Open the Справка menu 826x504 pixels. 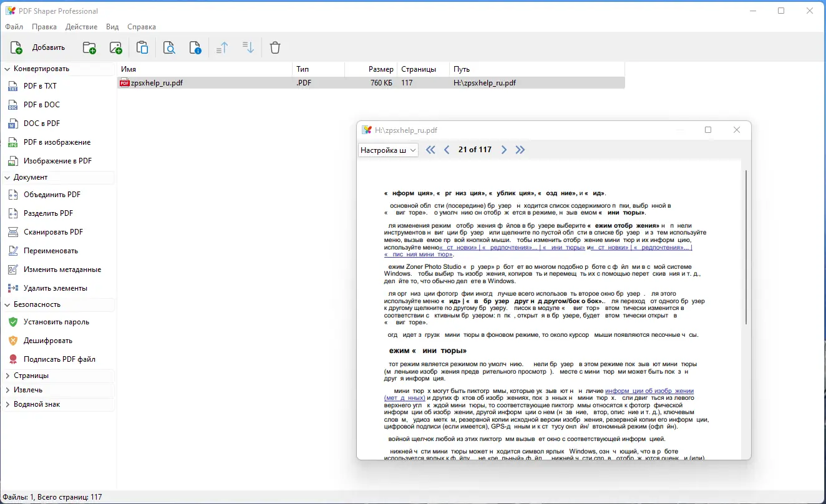[x=142, y=27]
